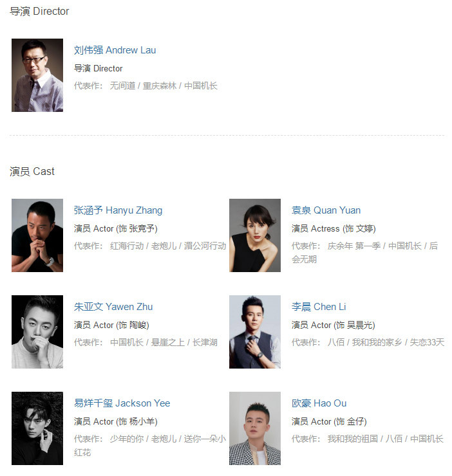Click Jackson Yee's portrait thumbnail
452x476 pixels.
coord(37,428)
